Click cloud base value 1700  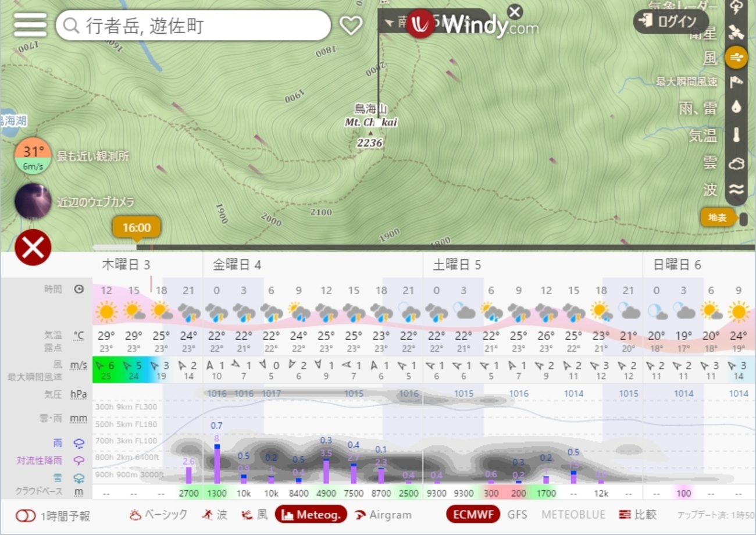(x=546, y=493)
